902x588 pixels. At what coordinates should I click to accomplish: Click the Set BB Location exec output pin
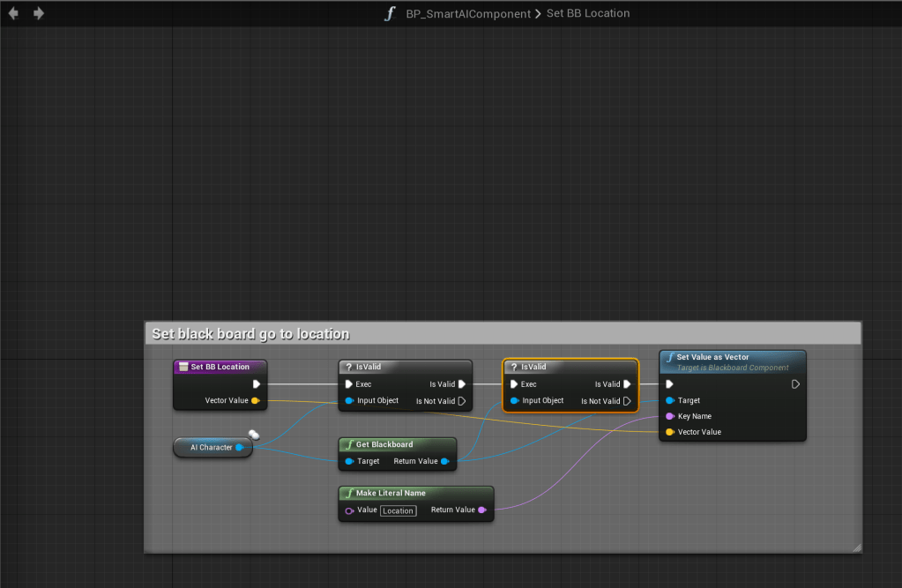(x=256, y=384)
